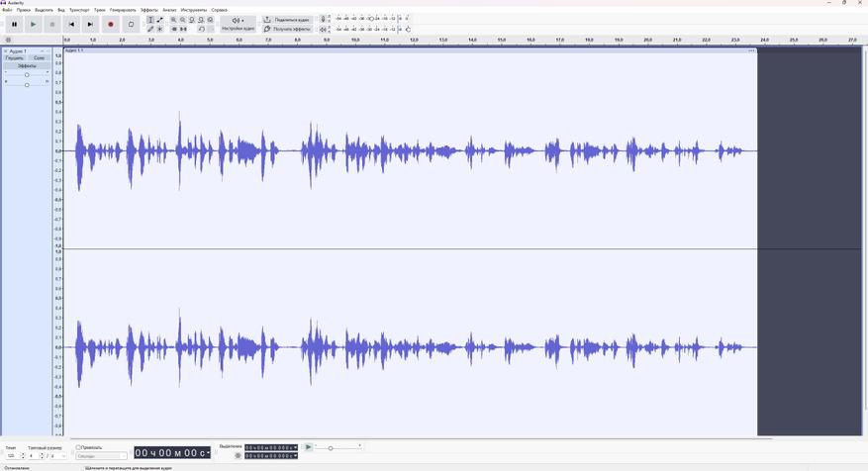Open the Транспорт menu
The width and height of the screenshot is (868, 471).
pos(79,10)
